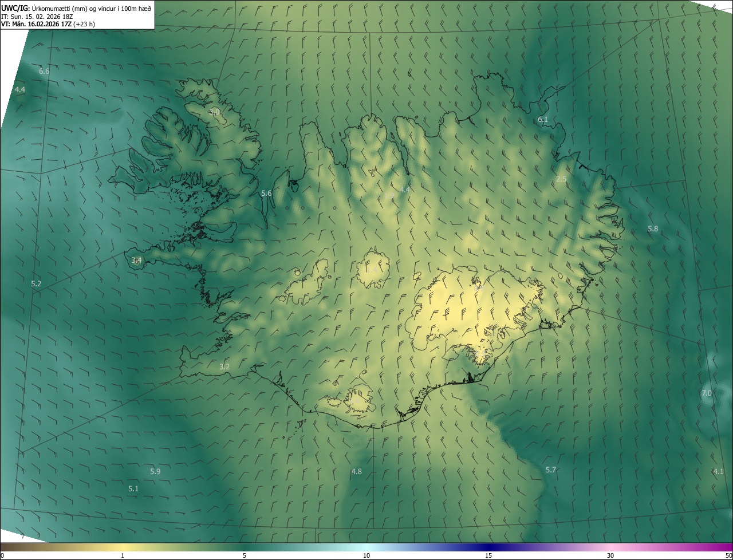Screen dimensions: 733x560
Task: Click the 4.8 value south of Iceland
Action: pos(356,472)
